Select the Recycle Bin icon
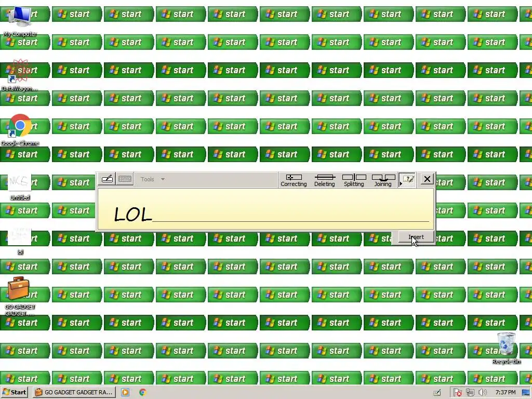Image resolution: width=532 pixels, height=399 pixels. click(506, 348)
